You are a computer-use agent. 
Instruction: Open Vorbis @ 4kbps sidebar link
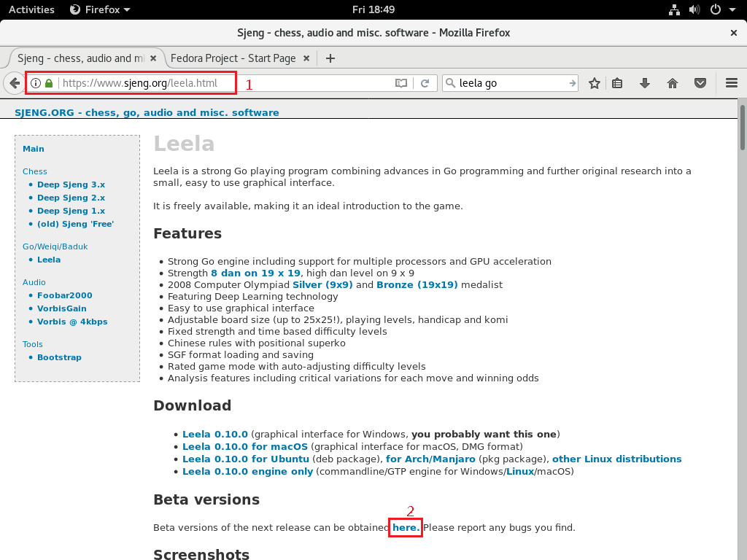pyautogui.click(x=72, y=322)
